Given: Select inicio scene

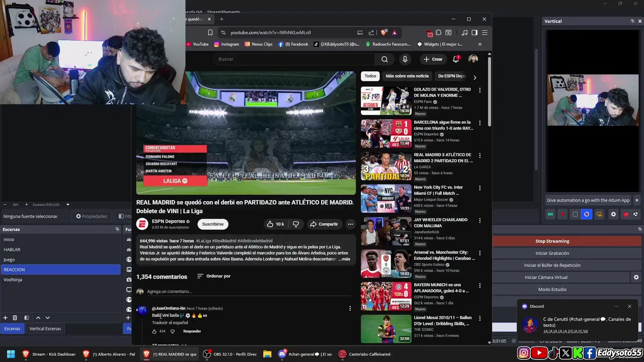Looking at the screenshot, I should (x=60, y=239).
